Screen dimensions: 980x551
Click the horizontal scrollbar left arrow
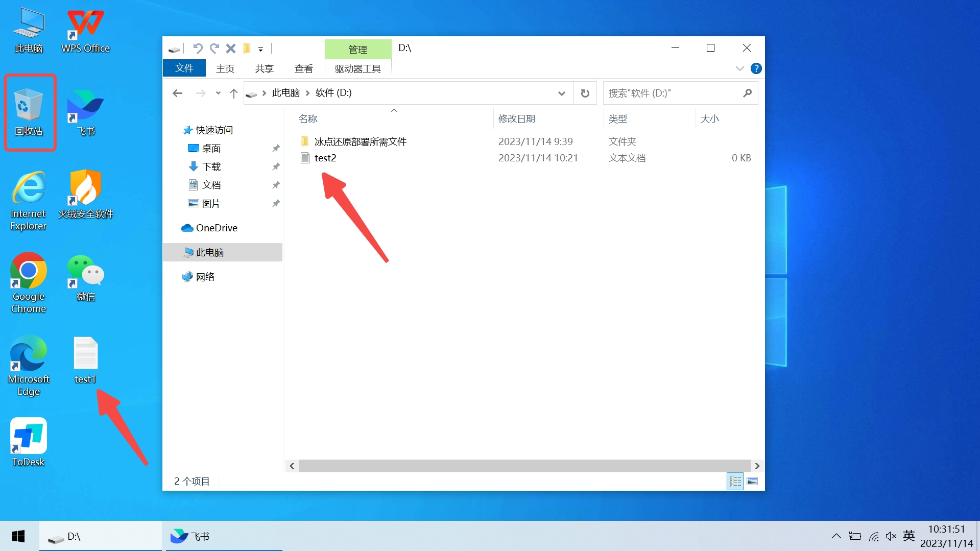pyautogui.click(x=292, y=466)
